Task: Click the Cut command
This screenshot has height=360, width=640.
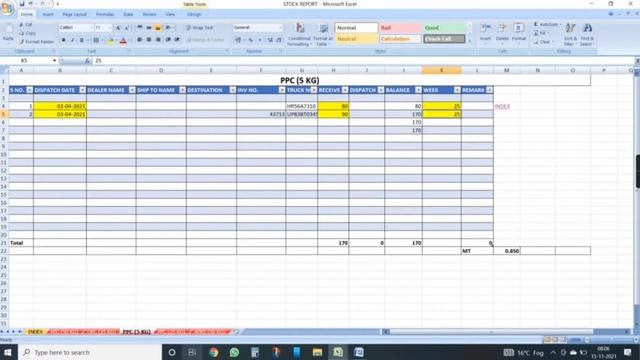Action: [26, 25]
